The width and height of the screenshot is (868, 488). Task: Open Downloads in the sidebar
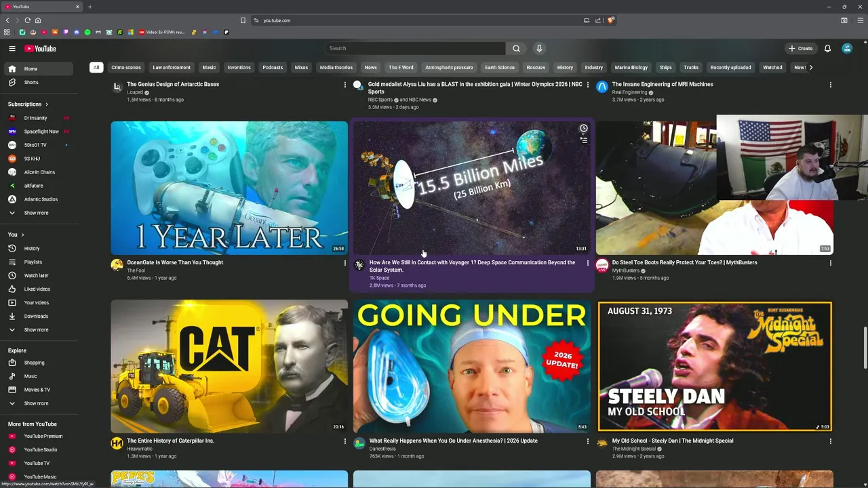tap(37, 316)
